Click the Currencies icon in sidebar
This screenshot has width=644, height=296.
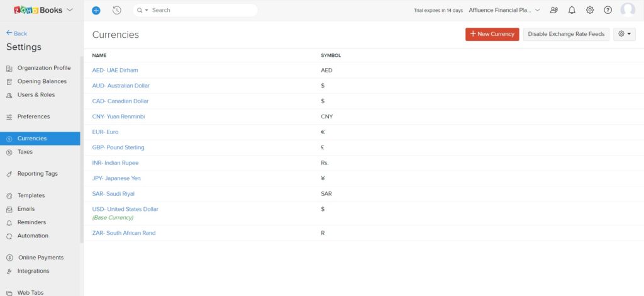point(9,139)
